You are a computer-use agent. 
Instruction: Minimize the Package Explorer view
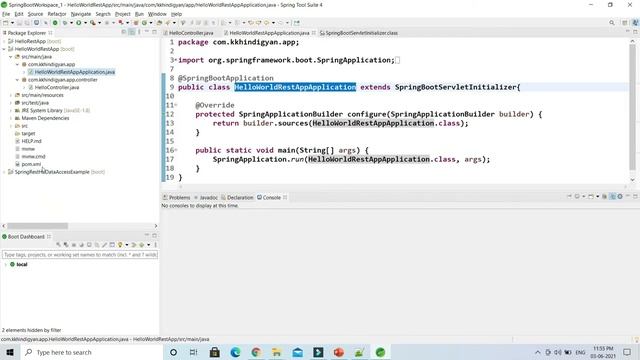pyautogui.click(x=147, y=32)
